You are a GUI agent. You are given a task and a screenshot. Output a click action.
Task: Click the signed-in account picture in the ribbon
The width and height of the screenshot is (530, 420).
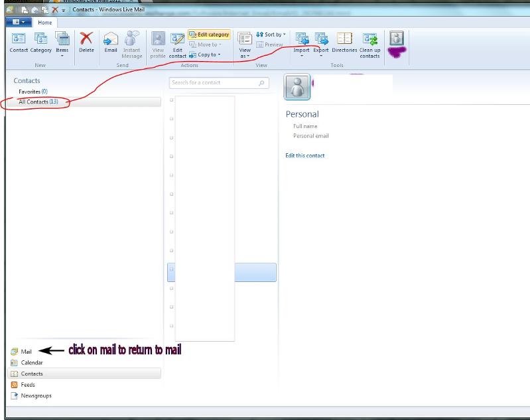point(397,38)
